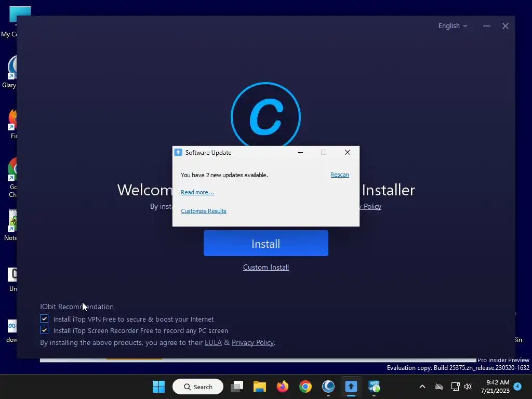This screenshot has width=532, height=399.
Task: Open Privacy Policy link in bottom notice
Action: pyautogui.click(x=253, y=343)
